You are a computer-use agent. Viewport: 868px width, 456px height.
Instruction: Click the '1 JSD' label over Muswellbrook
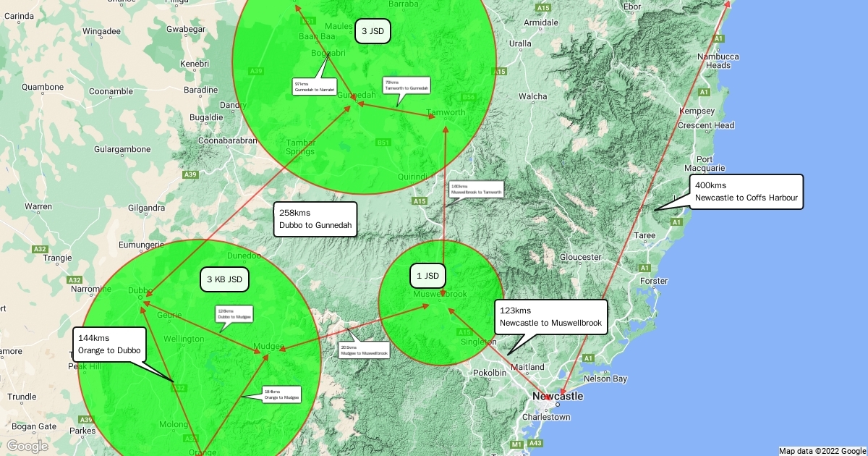pyautogui.click(x=427, y=276)
